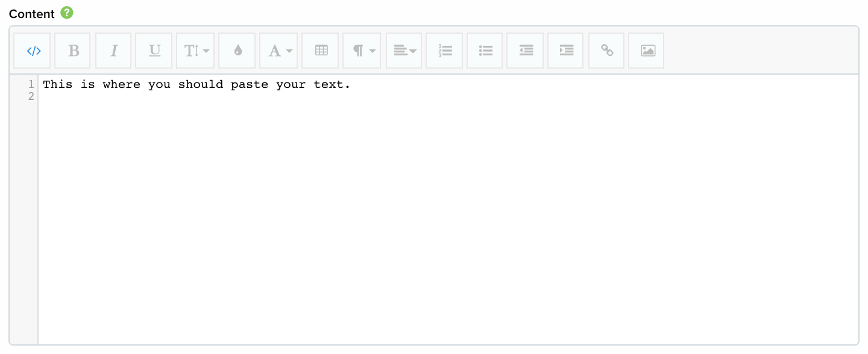Viewport: 868px width, 354px height.
Task: Click the green help icon beside Content
Action: (x=67, y=13)
